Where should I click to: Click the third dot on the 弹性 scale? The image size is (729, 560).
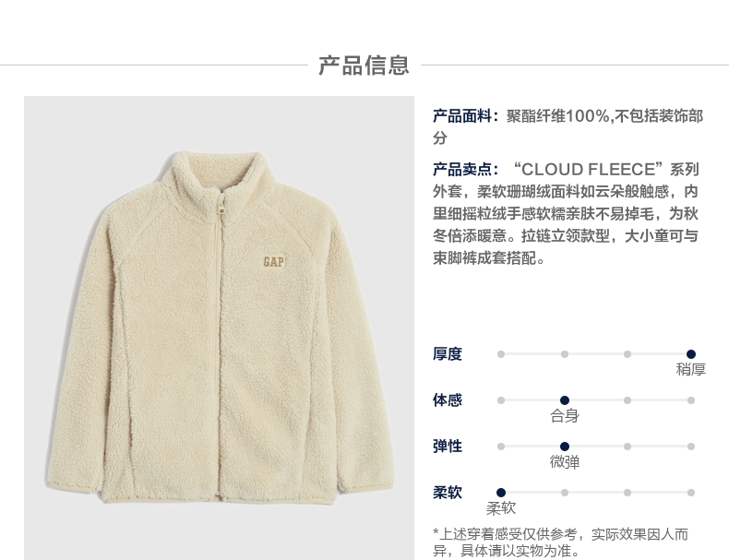(627, 447)
